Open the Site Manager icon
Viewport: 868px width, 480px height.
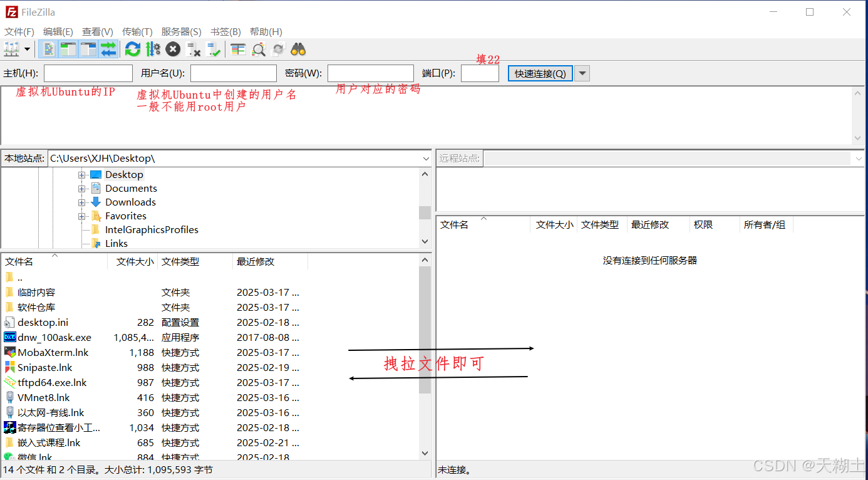pos(12,49)
